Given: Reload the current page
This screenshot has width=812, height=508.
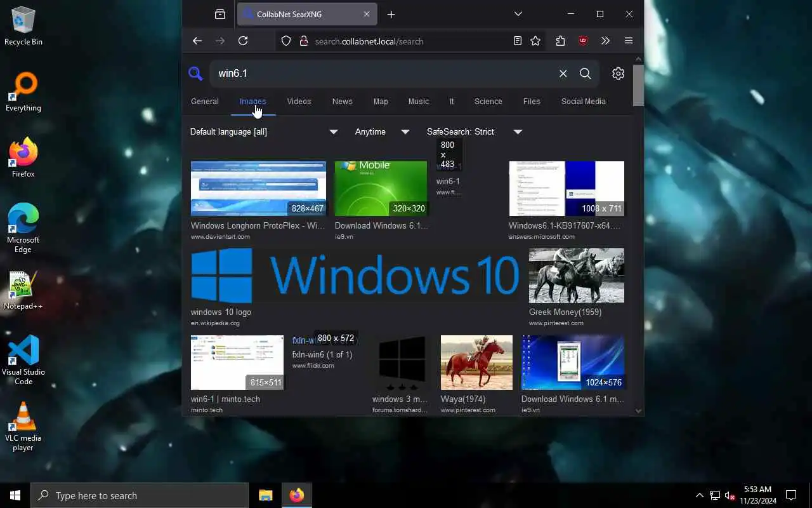Looking at the screenshot, I should pos(243,41).
